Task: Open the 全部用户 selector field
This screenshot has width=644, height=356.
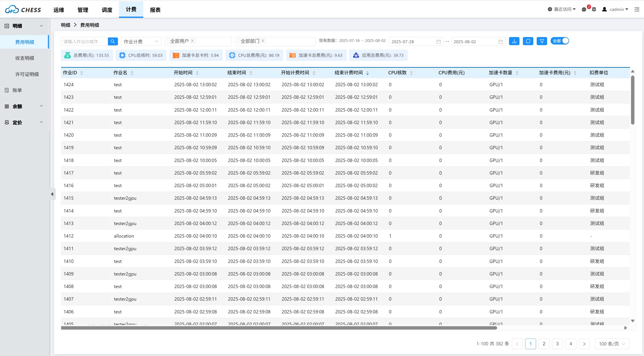Action: click(198, 41)
